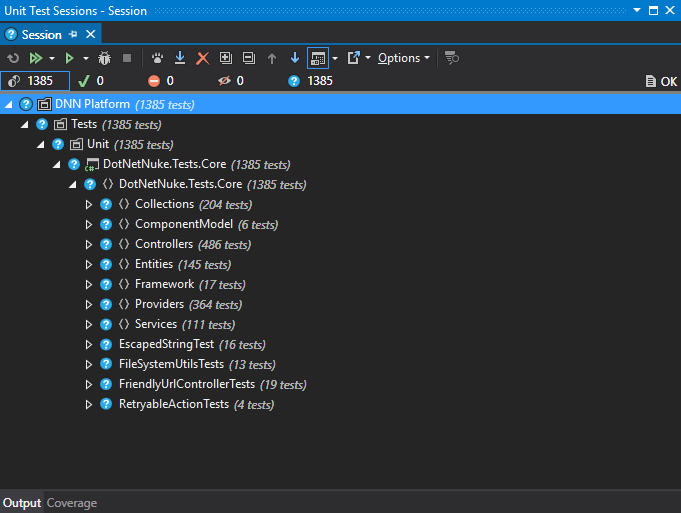Screen dimensions: 681x513
Task: Switch to the Coverage tab
Action: pyautogui.click(x=72, y=503)
